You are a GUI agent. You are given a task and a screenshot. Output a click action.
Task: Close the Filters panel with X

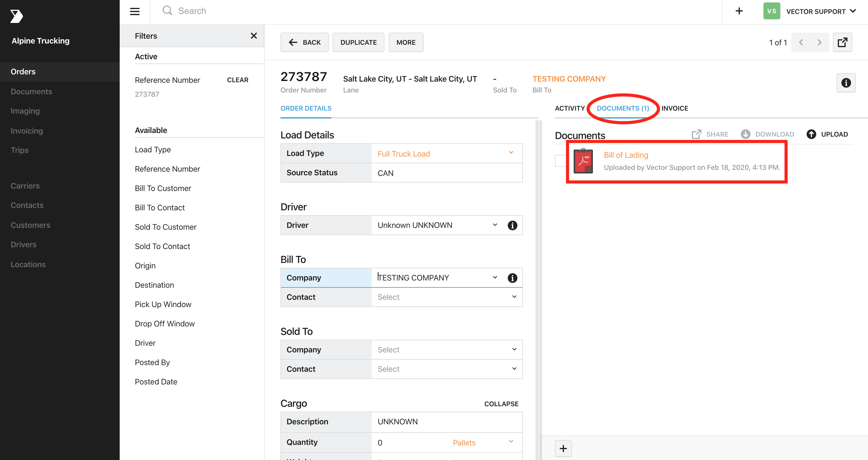[x=254, y=36]
